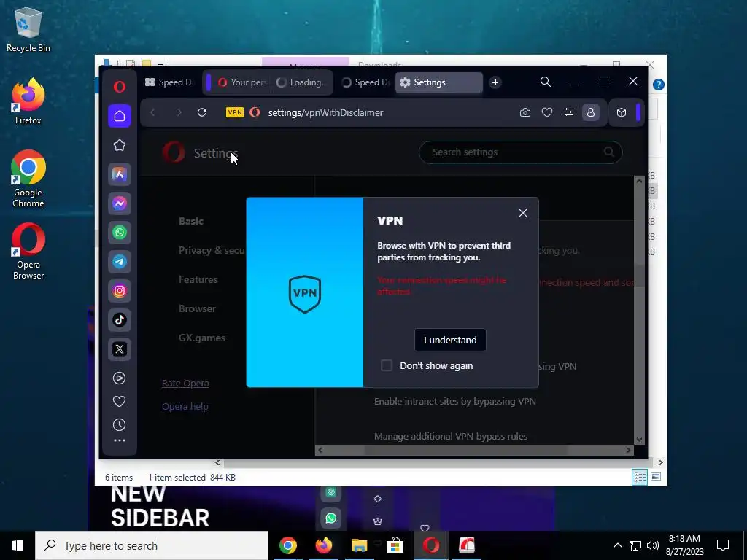Image resolution: width=747 pixels, height=560 pixels.
Task: Open the Player icon in sidebar
Action: click(x=119, y=378)
